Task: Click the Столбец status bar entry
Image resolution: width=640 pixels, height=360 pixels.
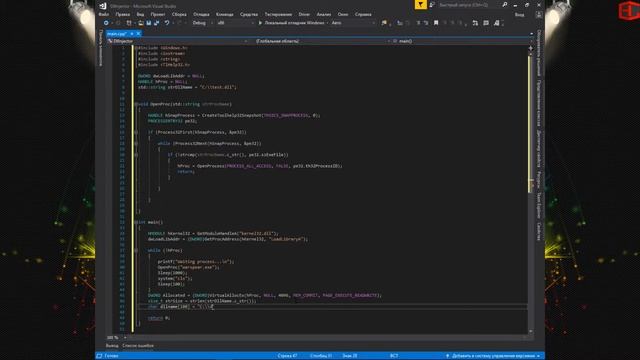Action: pyautogui.click(x=321, y=356)
